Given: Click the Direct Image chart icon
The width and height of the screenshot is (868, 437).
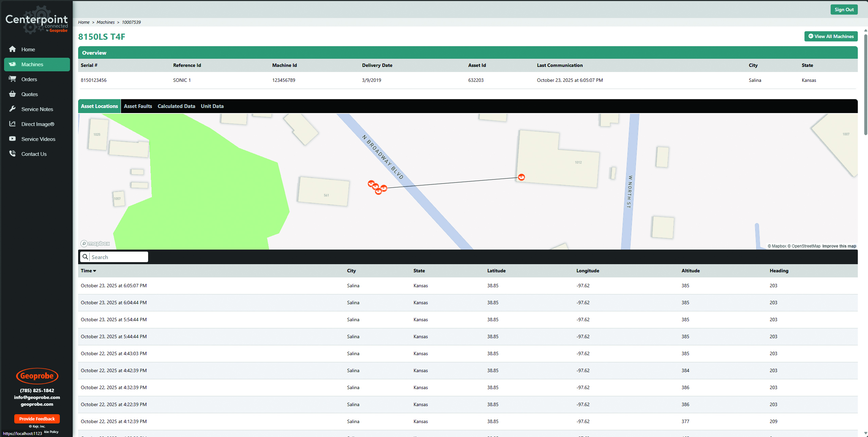Looking at the screenshot, I should (x=13, y=124).
